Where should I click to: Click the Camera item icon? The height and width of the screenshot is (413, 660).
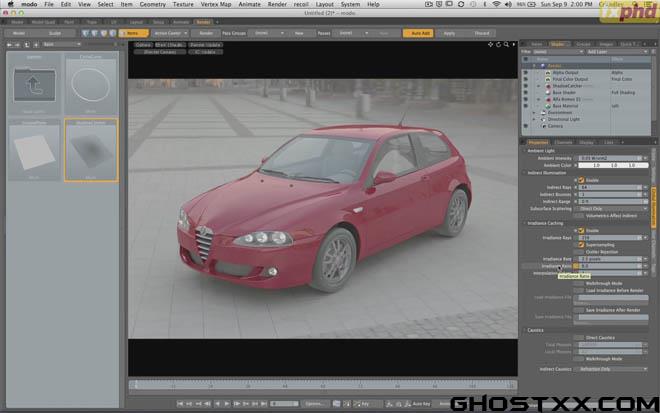(x=543, y=126)
